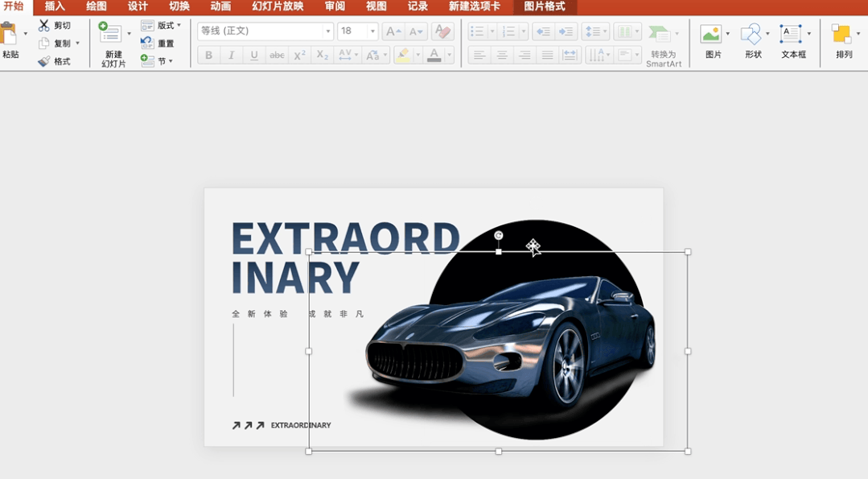This screenshot has height=479, width=868.
Task: Decrease font size with smaller A
Action: [416, 31]
